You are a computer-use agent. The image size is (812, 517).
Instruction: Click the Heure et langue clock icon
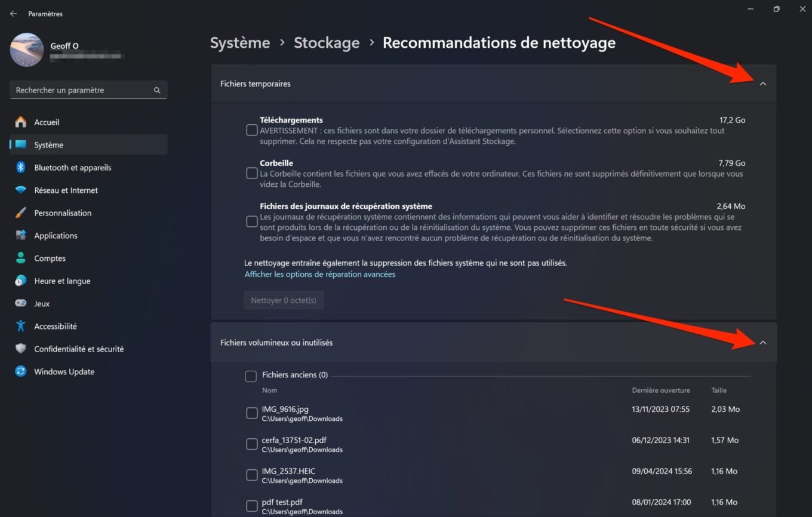point(21,281)
